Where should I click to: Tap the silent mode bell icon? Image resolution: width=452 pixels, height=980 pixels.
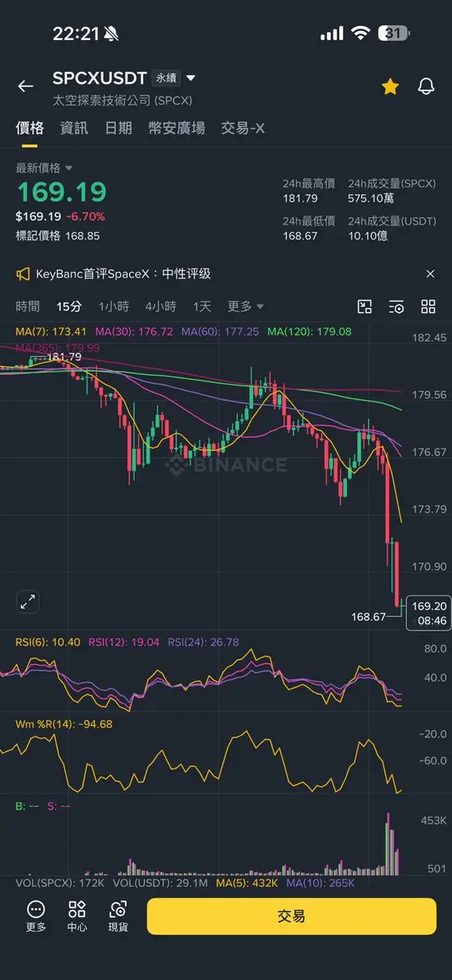click(x=111, y=33)
